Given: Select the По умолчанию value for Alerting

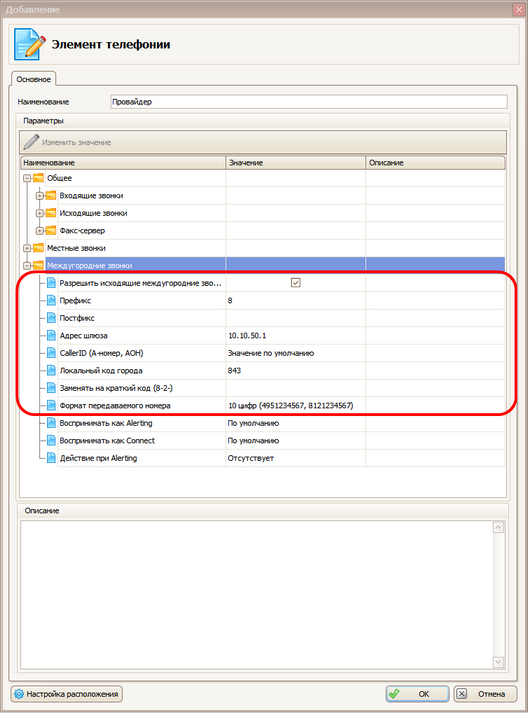Looking at the screenshot, I should 253,423.
